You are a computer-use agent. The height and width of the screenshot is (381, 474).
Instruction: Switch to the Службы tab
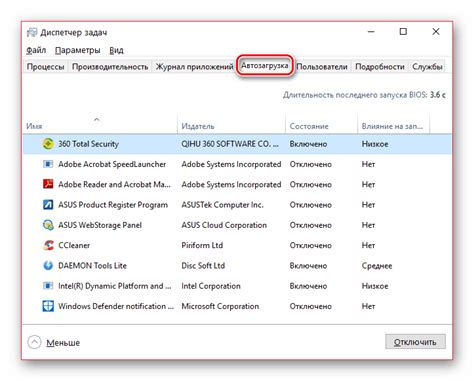pyautogui.click(x=427, y=67)
